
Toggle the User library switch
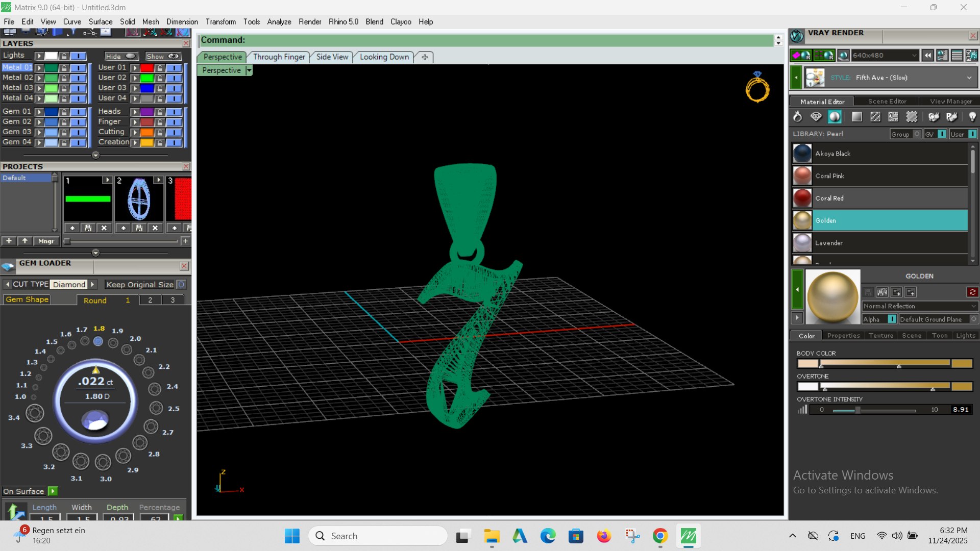click(x=972, y=134)
